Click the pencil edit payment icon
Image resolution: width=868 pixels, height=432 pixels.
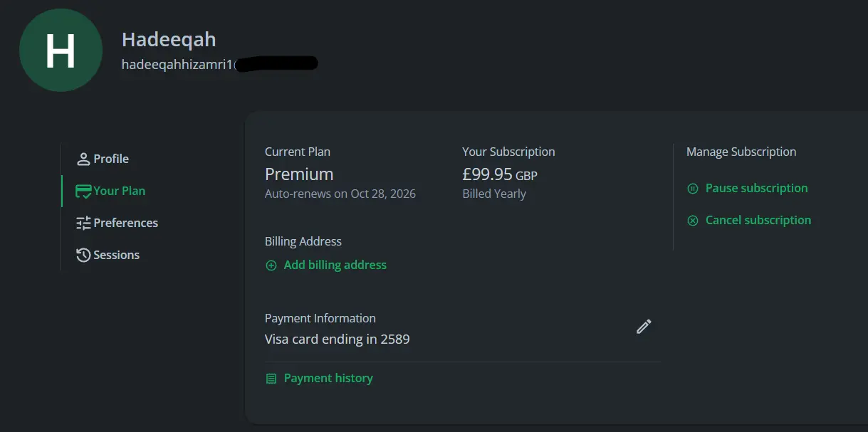[644, 327]
